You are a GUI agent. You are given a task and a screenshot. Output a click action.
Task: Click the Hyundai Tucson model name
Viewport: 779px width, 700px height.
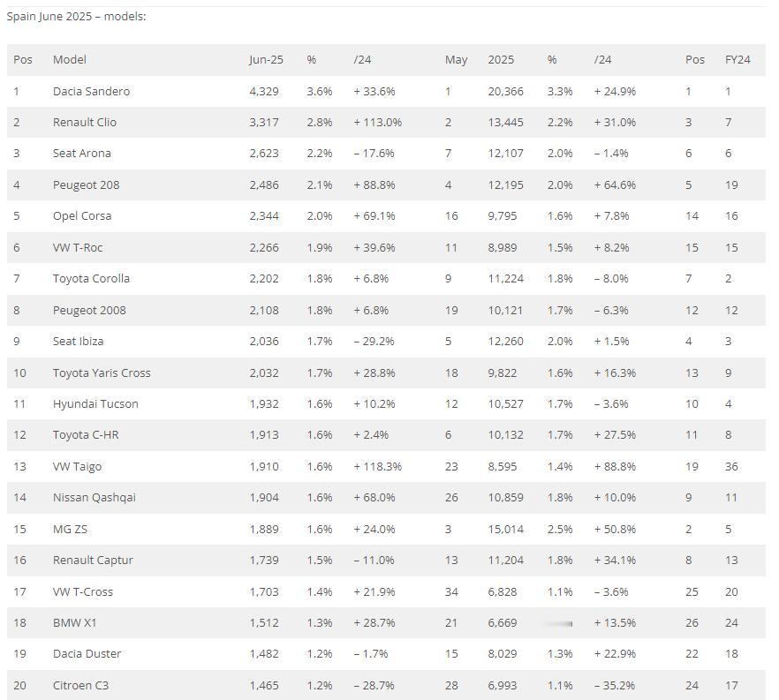95,403
